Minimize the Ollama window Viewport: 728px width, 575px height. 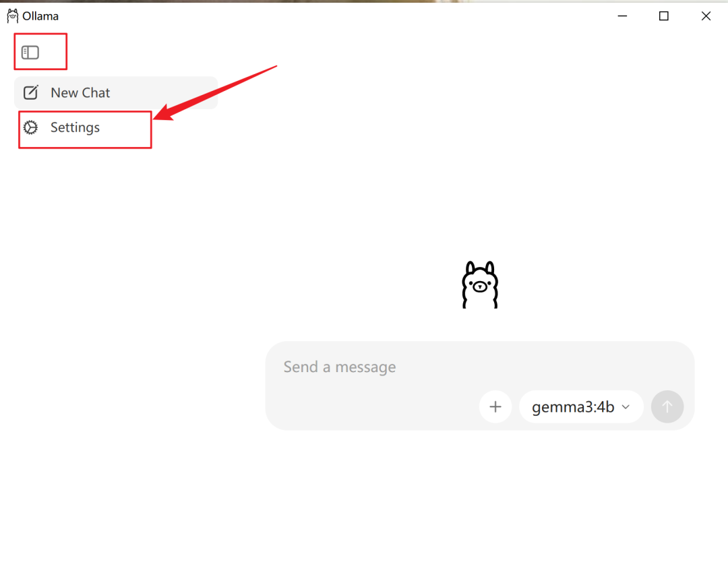click(622, 16)
